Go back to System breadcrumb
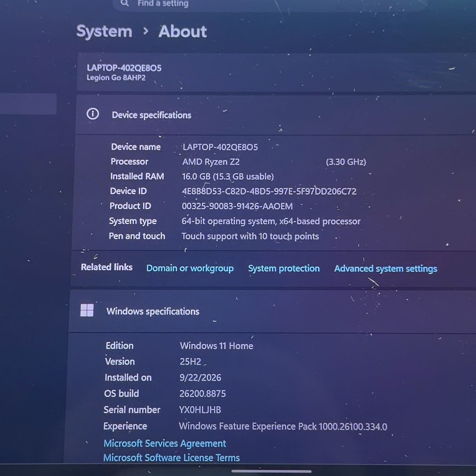This screenshot has height=476, width=476. tap(104, 31)
